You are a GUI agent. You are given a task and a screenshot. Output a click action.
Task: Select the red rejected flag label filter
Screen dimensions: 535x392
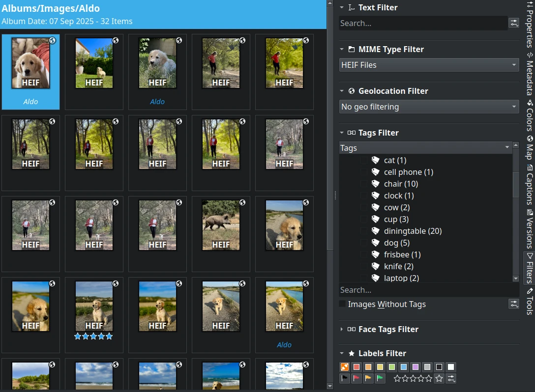(356, 378)
